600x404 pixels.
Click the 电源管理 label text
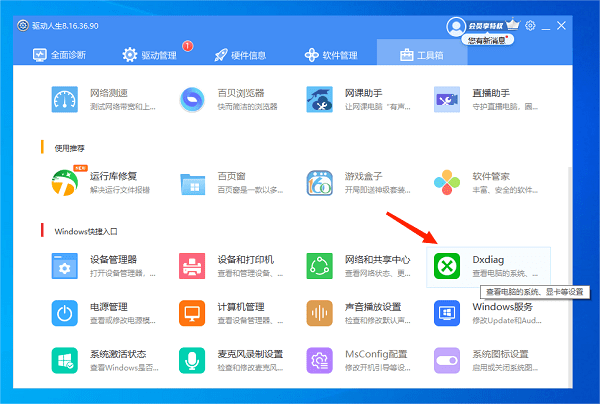[x=109, y=307]
